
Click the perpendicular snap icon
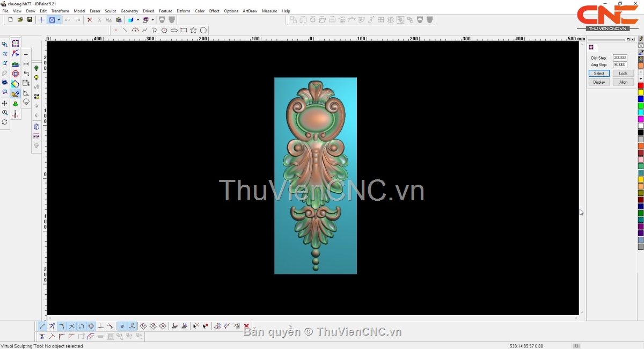click(100, 326)
